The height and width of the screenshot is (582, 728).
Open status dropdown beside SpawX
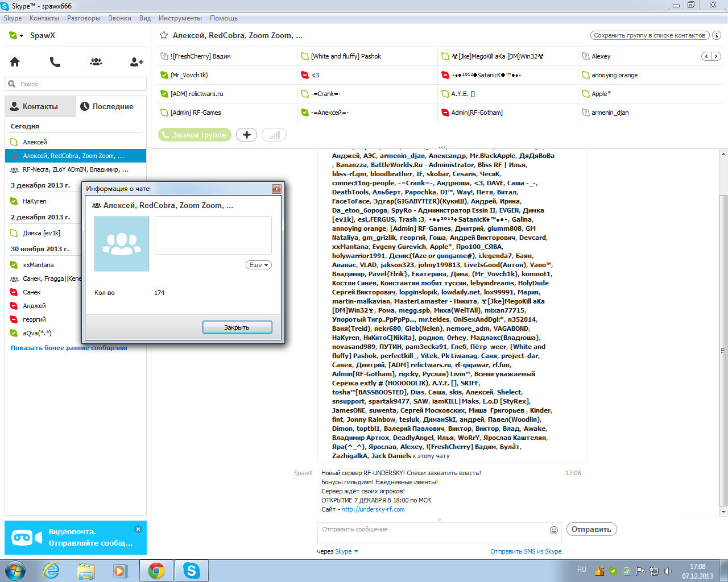coord(22,36)
